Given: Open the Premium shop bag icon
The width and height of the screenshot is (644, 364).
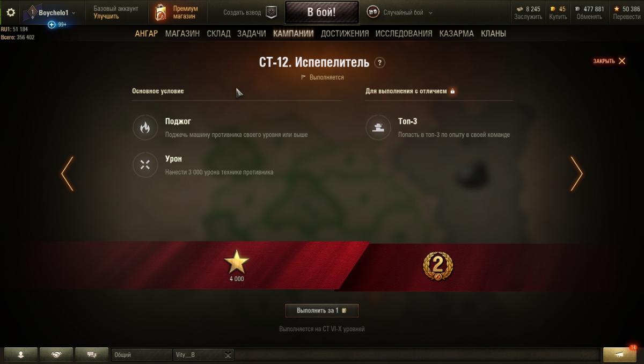Looking at the screenshot, I should pyautogui.click(x=160, y=12).
